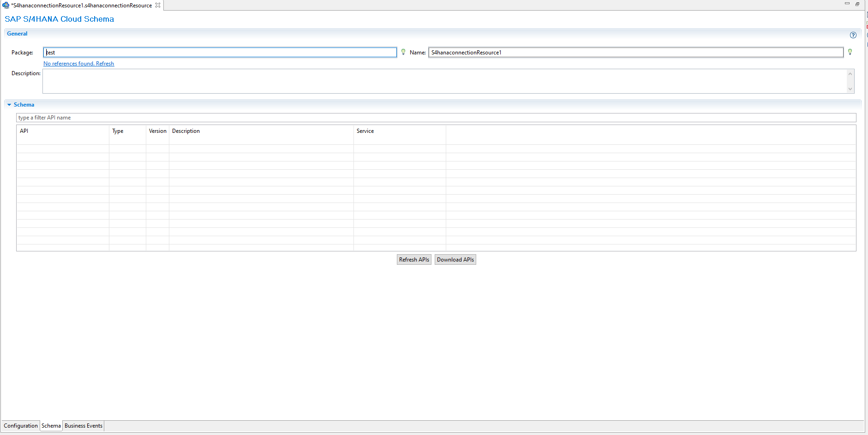Sort by the Type column header
868x435 pixels.
click(127, 131)
